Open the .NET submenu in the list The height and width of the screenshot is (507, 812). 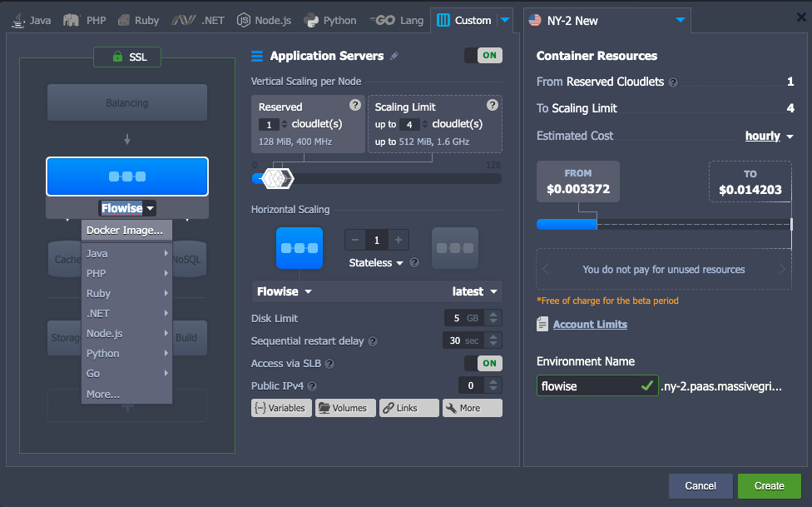(126, 314)
